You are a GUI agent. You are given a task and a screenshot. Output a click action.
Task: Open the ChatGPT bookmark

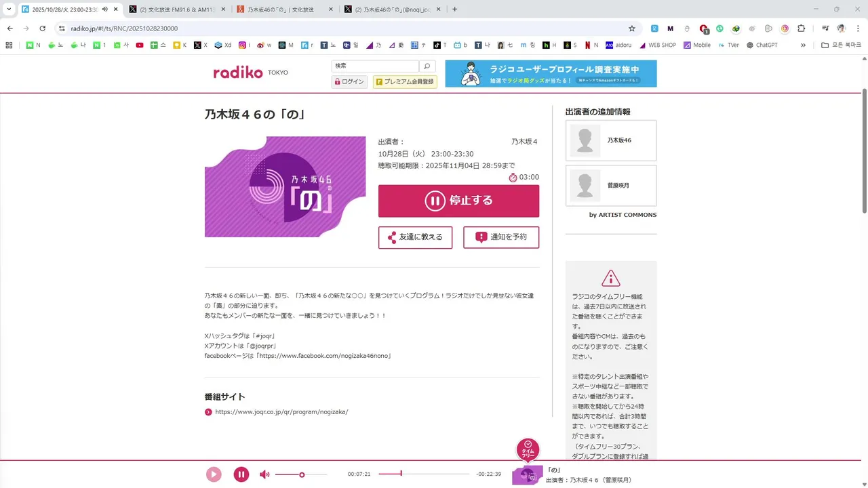tap(762, 45)
